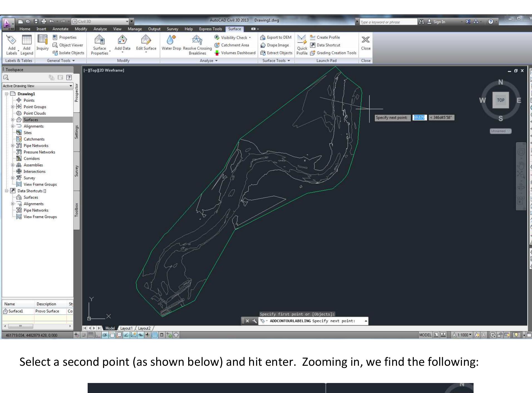This screenshot has height=393, width=532.
Task: Open the Home ribbon tab
Action: click(x=25, y=29)
